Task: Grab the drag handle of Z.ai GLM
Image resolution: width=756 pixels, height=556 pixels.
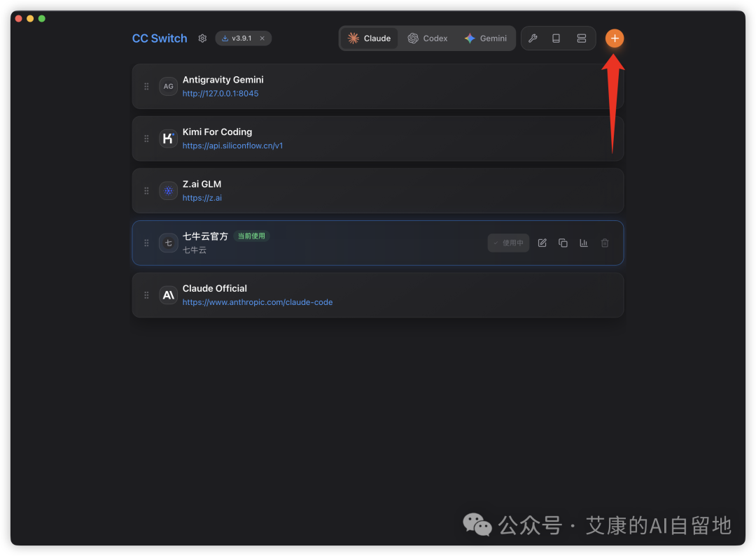Action: [146, 191]
